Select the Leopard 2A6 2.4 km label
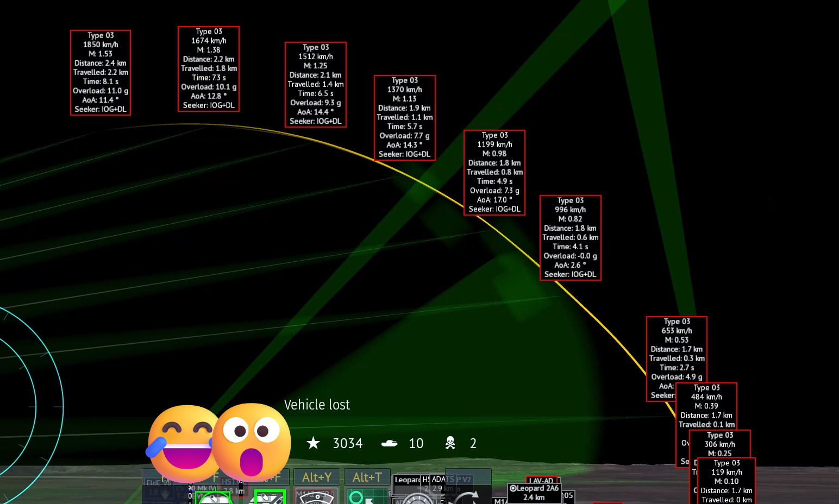 pyautogui.click(x=534, y=493)
